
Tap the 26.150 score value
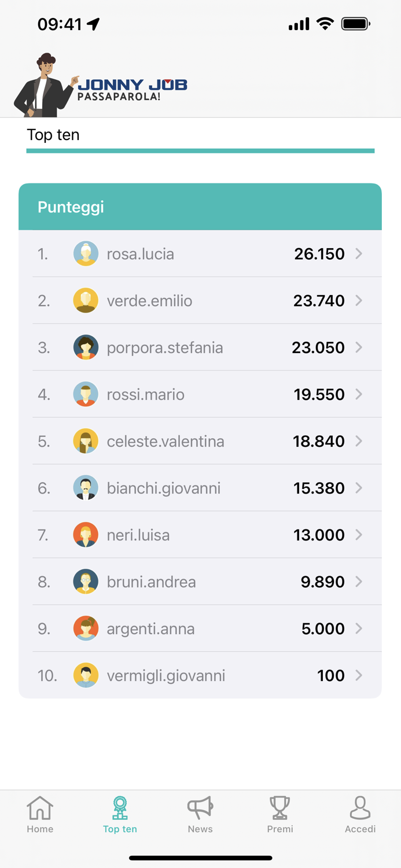[319, 253]
